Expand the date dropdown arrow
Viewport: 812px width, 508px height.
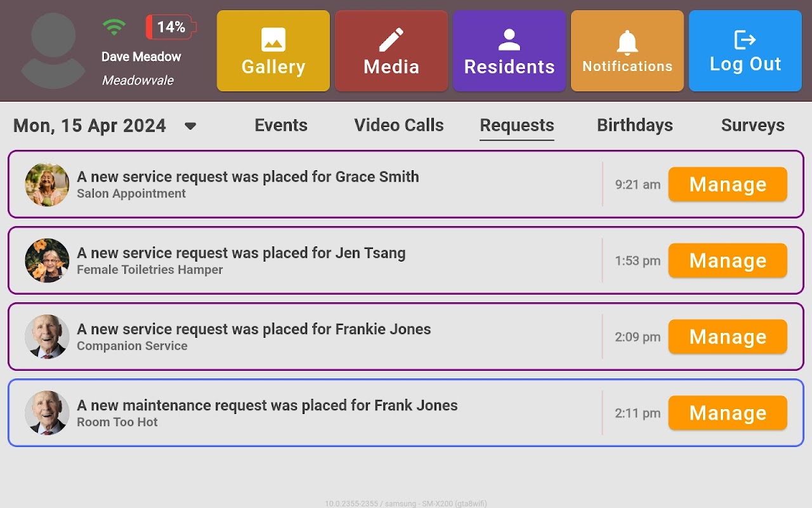(190, 126)
